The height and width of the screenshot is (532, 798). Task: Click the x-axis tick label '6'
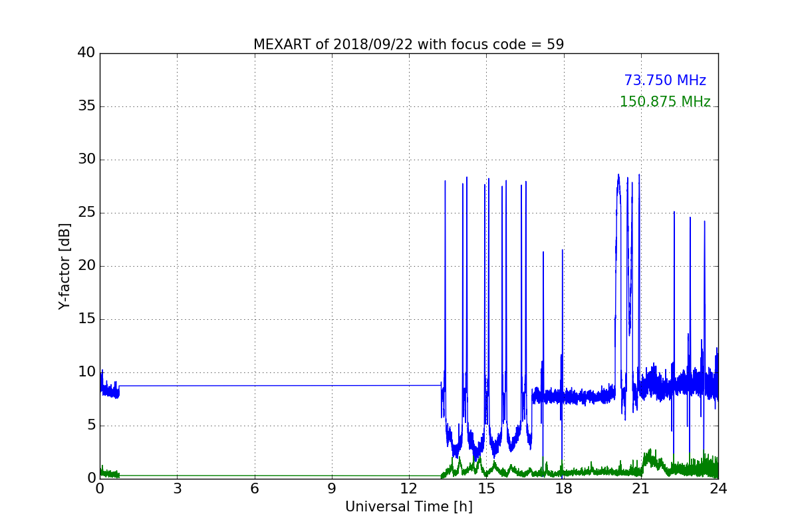pos(254,489)
